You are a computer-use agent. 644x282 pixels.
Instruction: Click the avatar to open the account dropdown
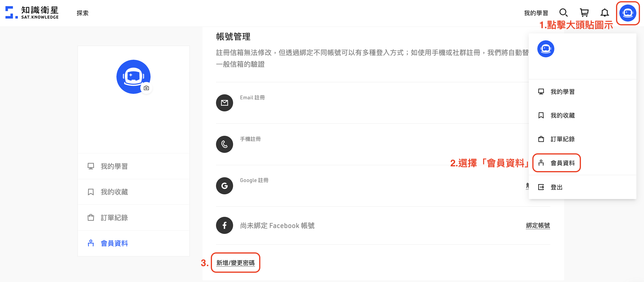point(628,14)
